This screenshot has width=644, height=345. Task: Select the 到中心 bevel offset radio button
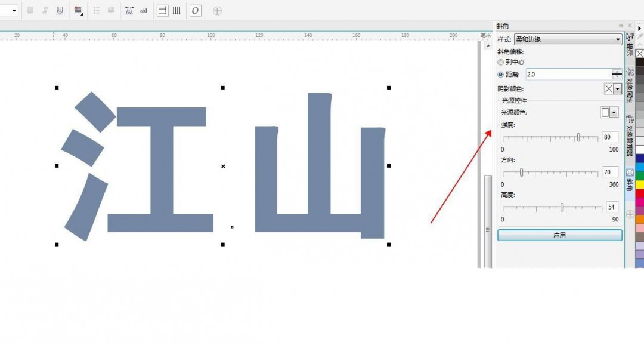(x=500, y=62)
